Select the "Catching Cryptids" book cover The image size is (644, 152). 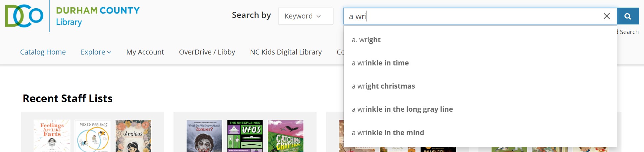[285, 136]
